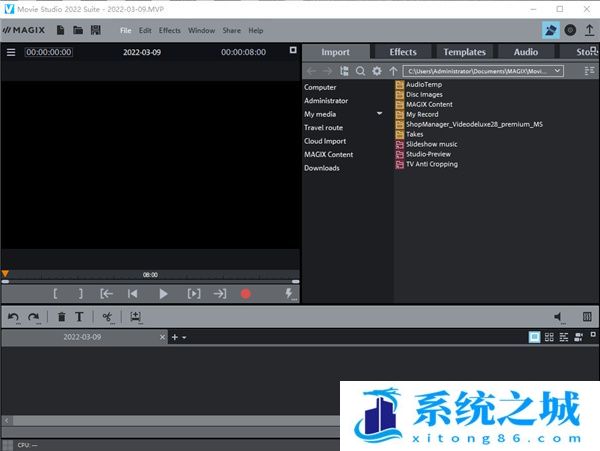Select the Disc Images folder
This screenshot has height=451, width=600.
[419, 94]
